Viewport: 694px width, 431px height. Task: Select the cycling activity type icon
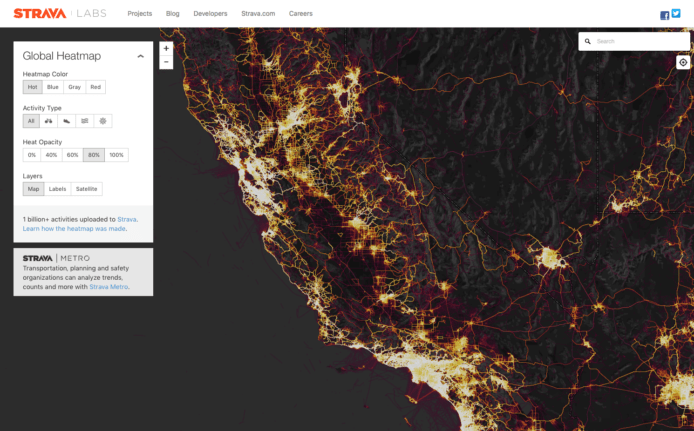click(49, 121)
